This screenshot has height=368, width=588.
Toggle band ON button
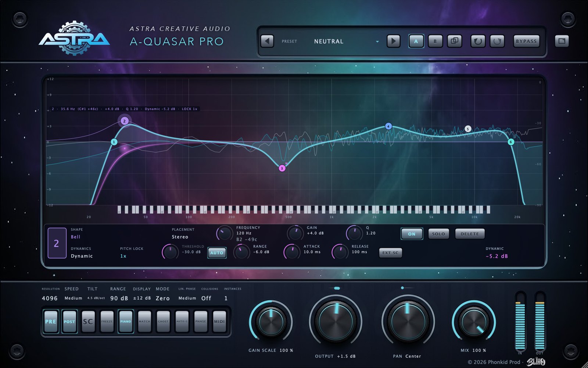coord(412,234)
